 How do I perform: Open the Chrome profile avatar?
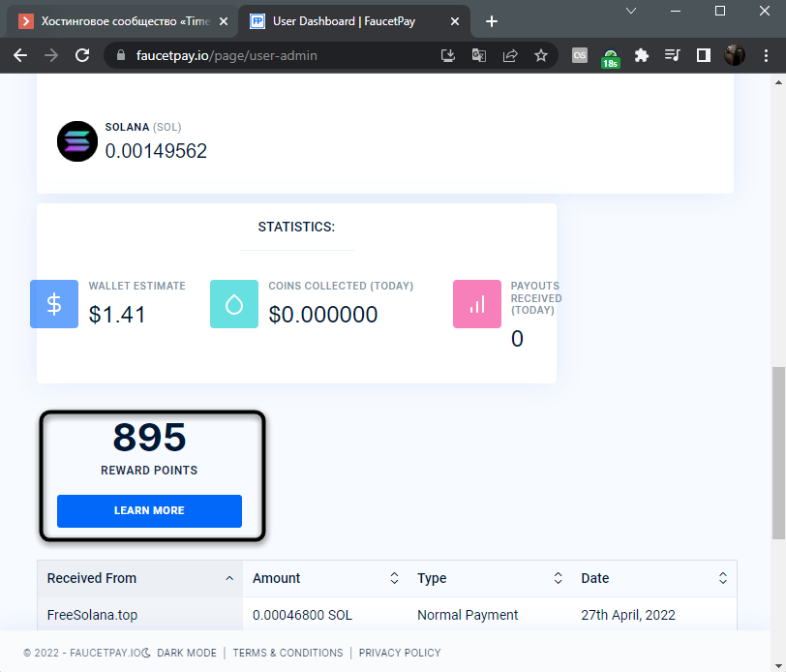point(735,55)
